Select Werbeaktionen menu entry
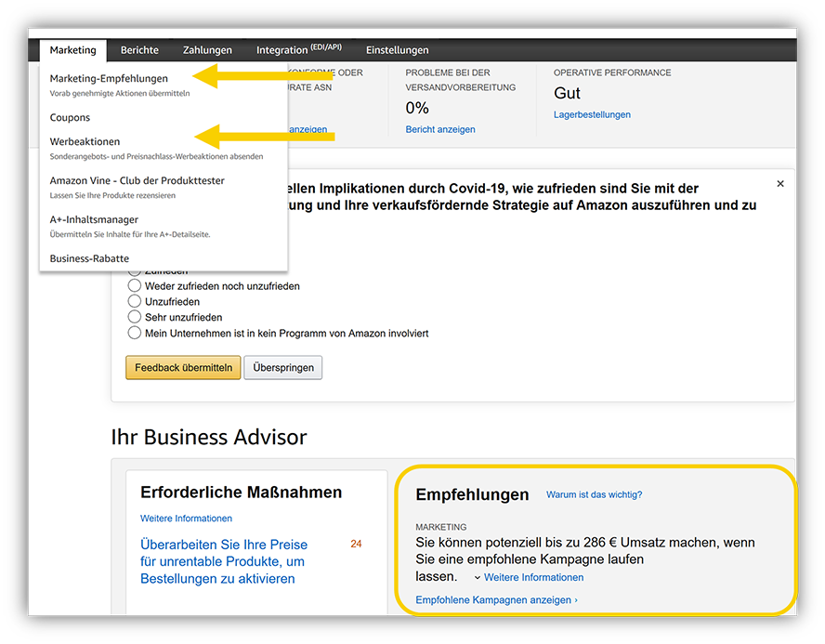The height and width of the screenshot is (644, 825). (85, 141)
